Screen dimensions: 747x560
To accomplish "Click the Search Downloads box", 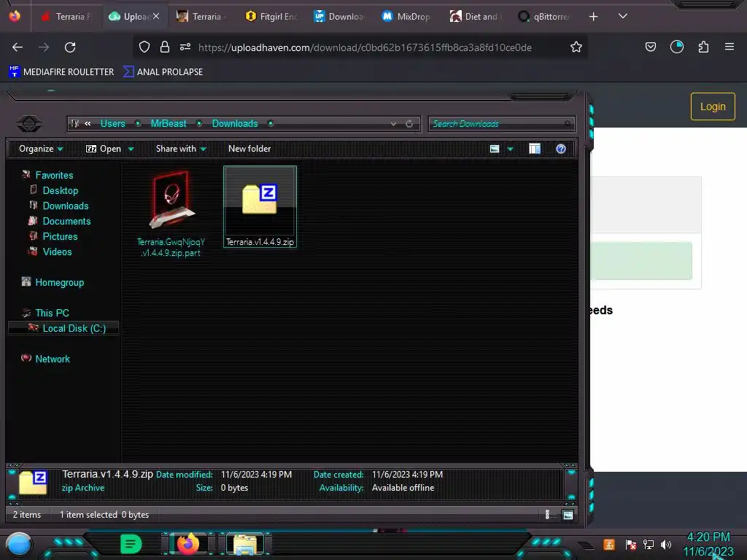I will pyautogui.click(x=502, y=124).
